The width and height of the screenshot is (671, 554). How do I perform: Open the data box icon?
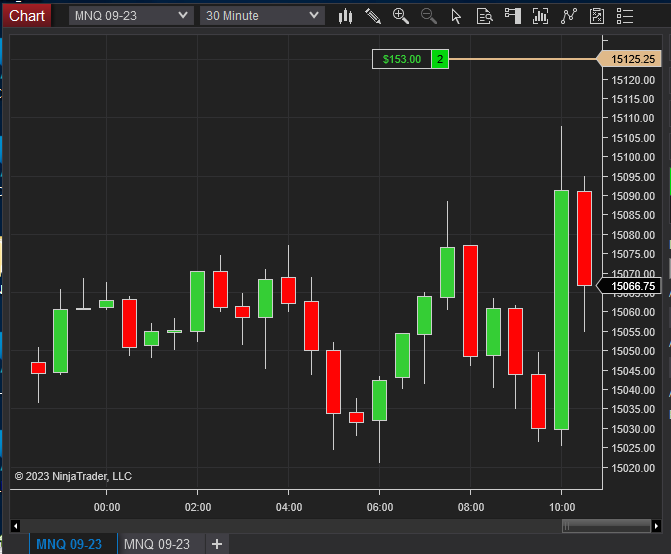point(484,16)
